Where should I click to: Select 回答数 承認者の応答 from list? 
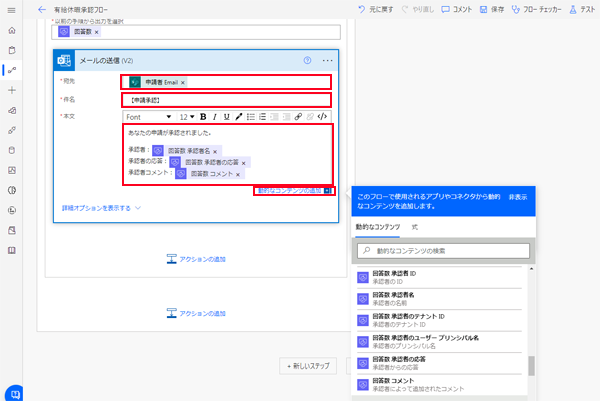439,363
